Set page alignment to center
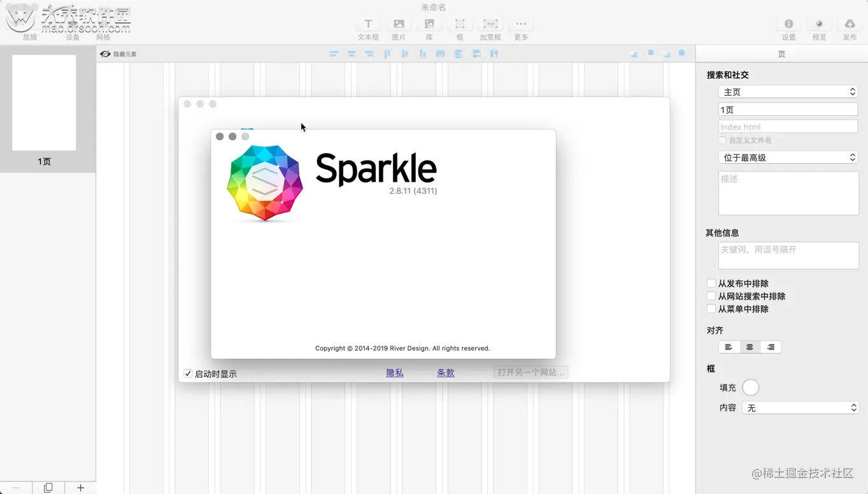Image resolution: width=868 pixels, height=494 pixels. pos(750,347)
